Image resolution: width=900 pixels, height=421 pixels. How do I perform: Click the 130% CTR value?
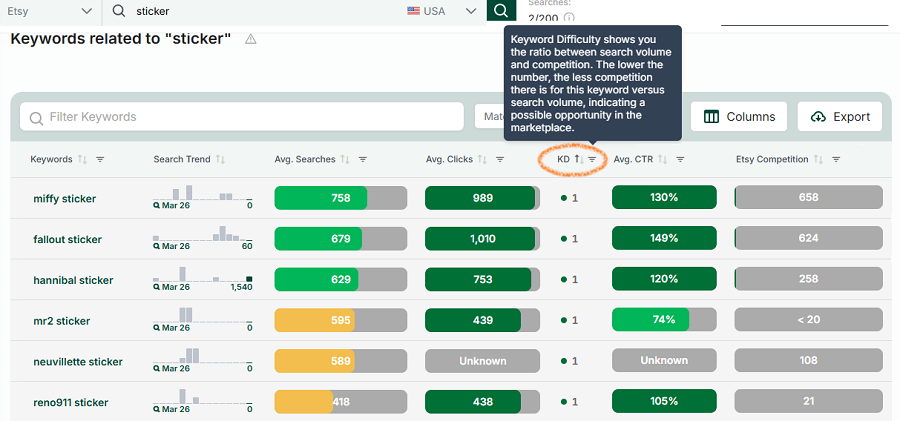tap(664, 197)
